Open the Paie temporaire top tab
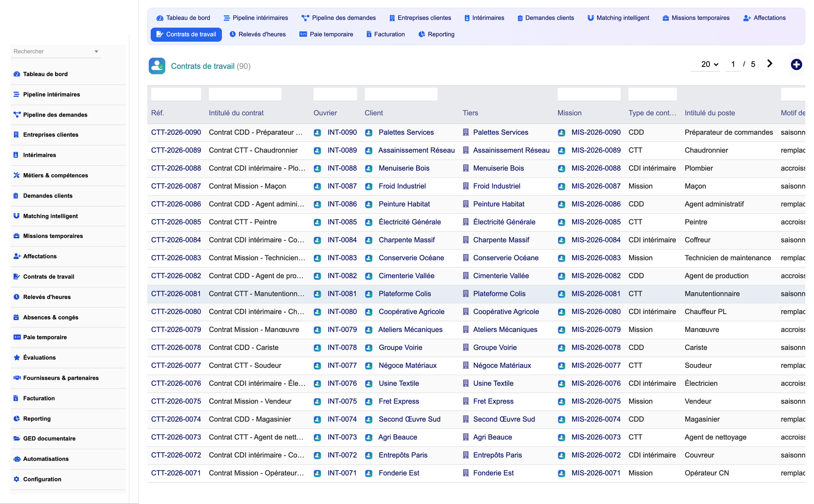The width and height of the screenshot is (814, 504). pos(326,34)
